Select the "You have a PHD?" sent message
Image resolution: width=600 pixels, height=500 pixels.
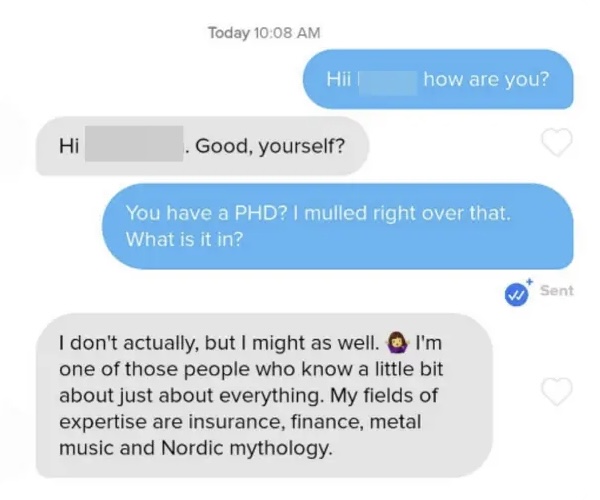coord(338,226)
